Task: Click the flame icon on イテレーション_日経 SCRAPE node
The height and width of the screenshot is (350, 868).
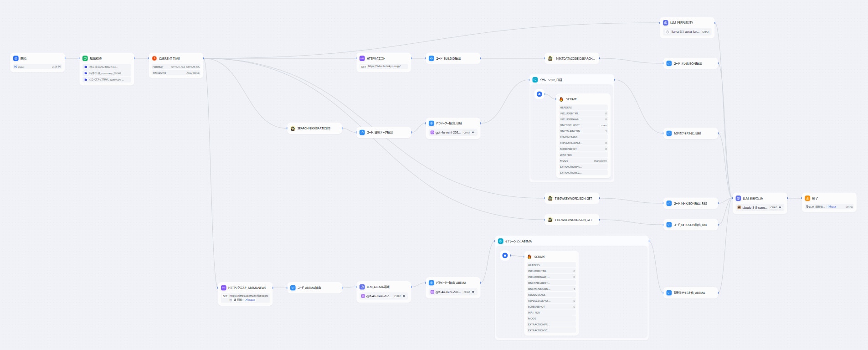Action: [x=561, y=99]
